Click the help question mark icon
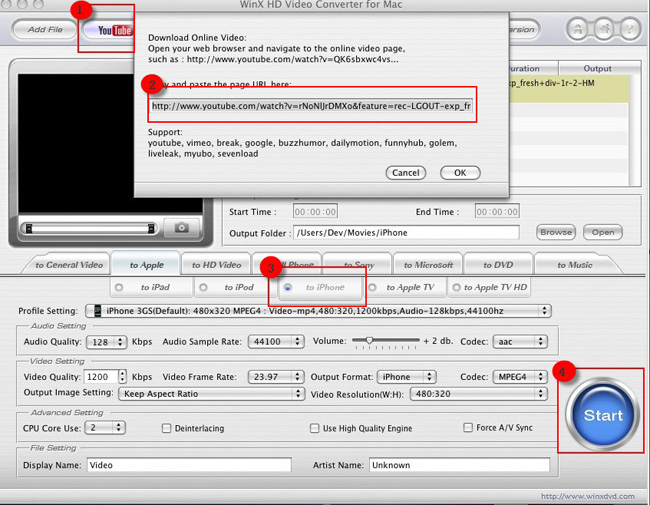 [x=630, y=29]
